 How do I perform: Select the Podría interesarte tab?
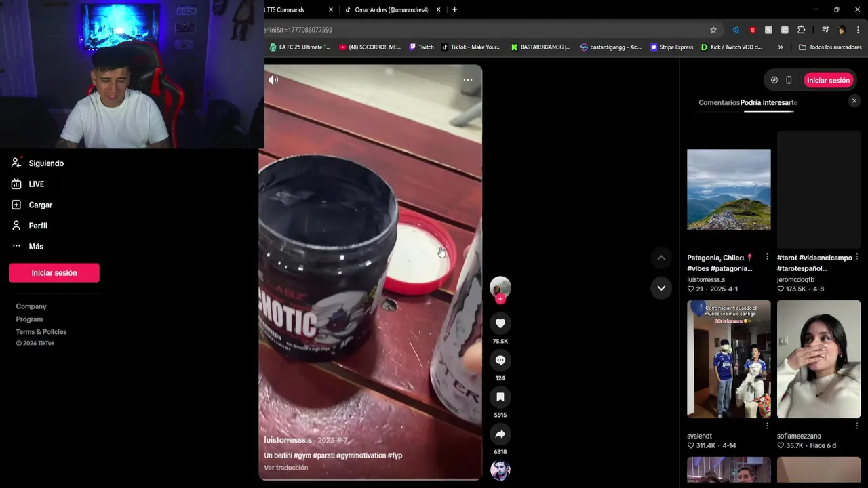[x=769, y=102]
